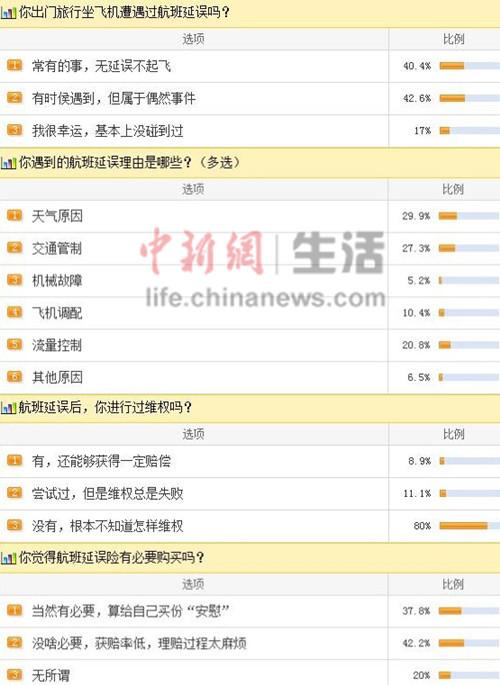500x685 pixels.
Task: Click the 42.6% proportion bar
Action: click(x=470, y=98)
